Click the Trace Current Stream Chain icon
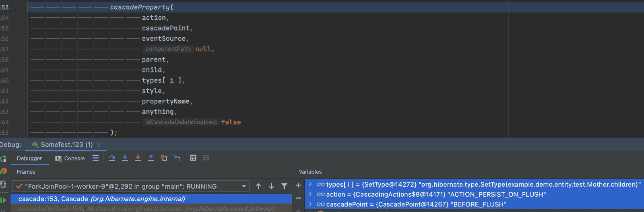 pyautogui.click(x=206, y=158)
